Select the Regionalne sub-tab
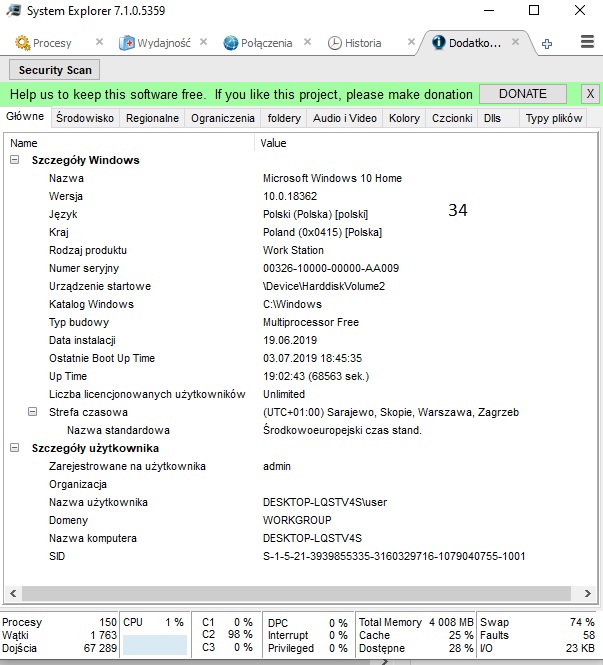This screenshot has height=665, width=603. (152, 118)
